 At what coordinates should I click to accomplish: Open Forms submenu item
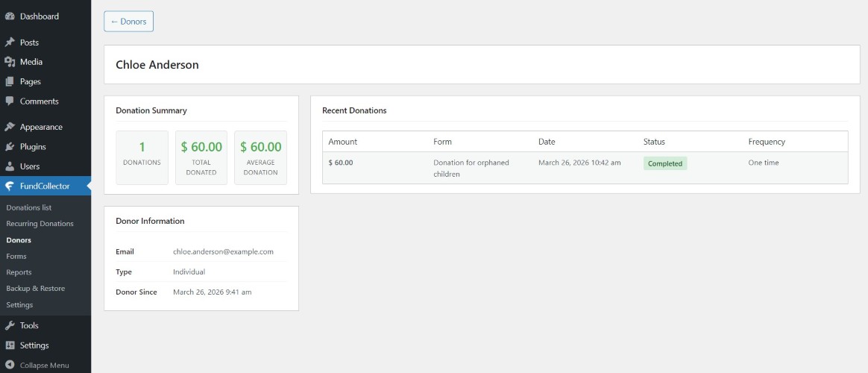tap(16, 256)
